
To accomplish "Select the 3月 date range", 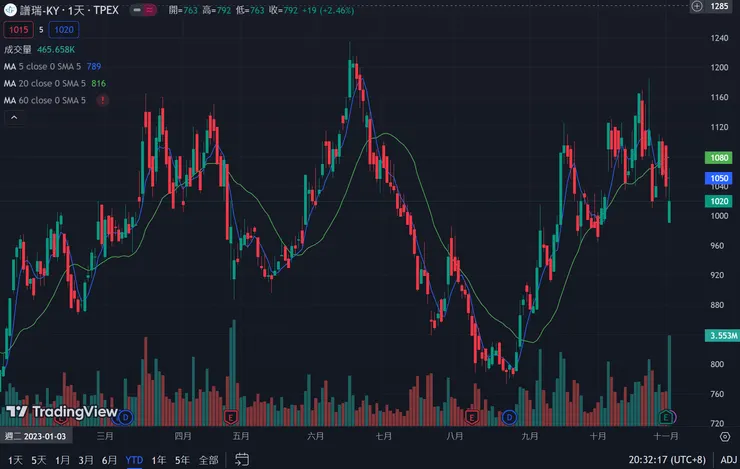I will [85, 460].
